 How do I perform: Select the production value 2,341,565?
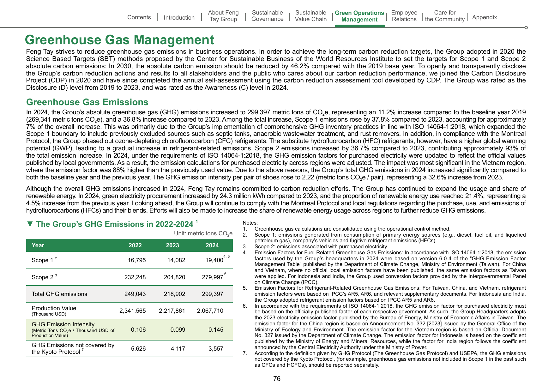[x=133, y=311]
